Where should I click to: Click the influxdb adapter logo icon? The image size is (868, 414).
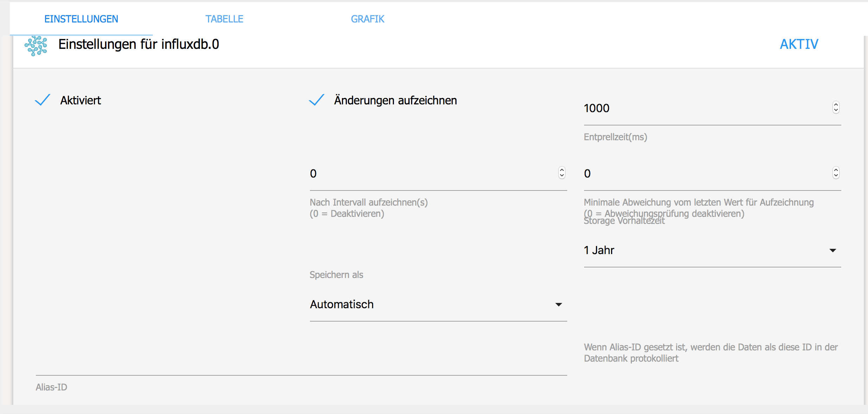point(36,46)
